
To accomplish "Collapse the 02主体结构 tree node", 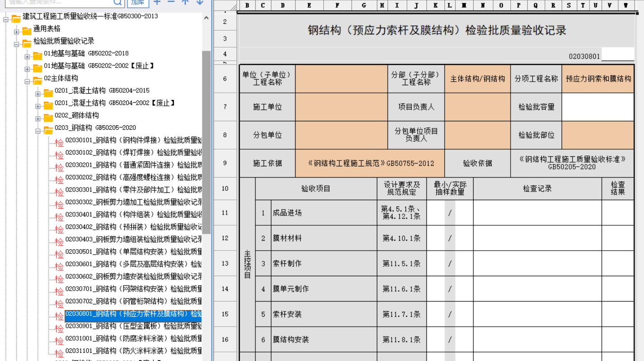I will (27, 82).
